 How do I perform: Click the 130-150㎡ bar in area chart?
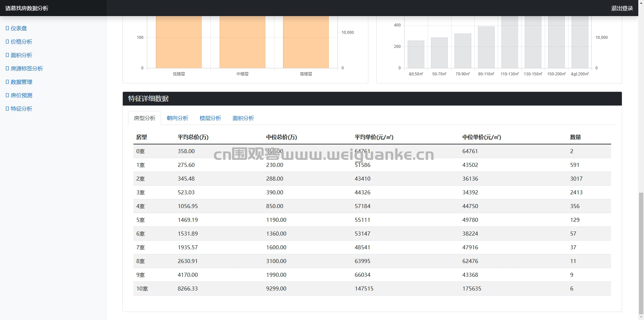[533, 42]
